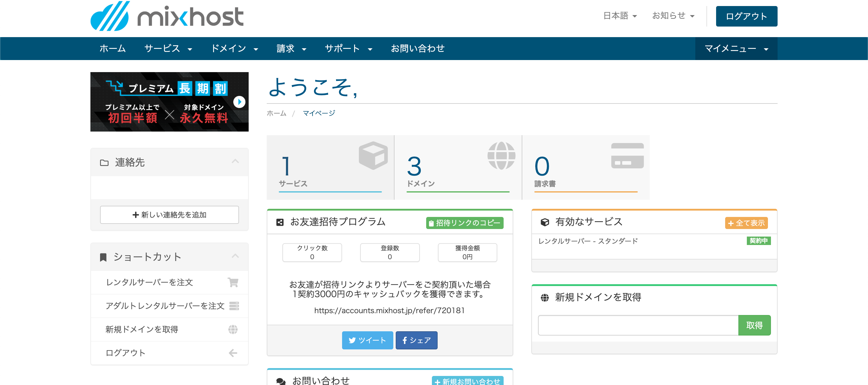The image size is (868, 385).
Task: Click the ホーム breadcrumb link
Action: tap(276, 113)
